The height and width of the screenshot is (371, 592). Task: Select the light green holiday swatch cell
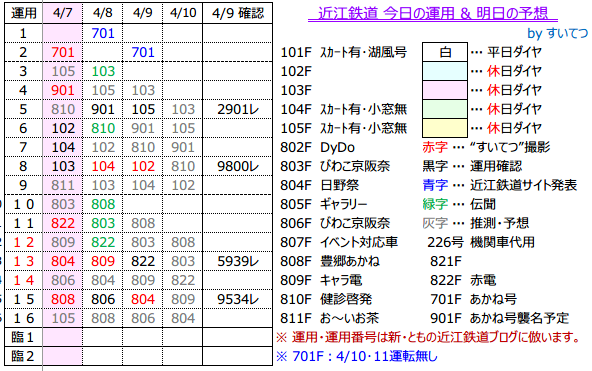pyautogui.click(x=445, y=109)
